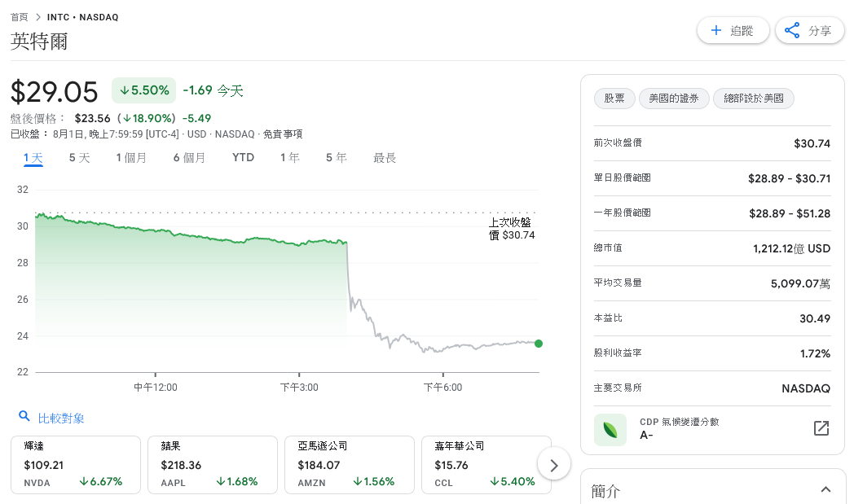The width and height of the screenshot is (854, 504).
Task: Click the plus icon on the 追蹤 button
Action: point(716,31)
